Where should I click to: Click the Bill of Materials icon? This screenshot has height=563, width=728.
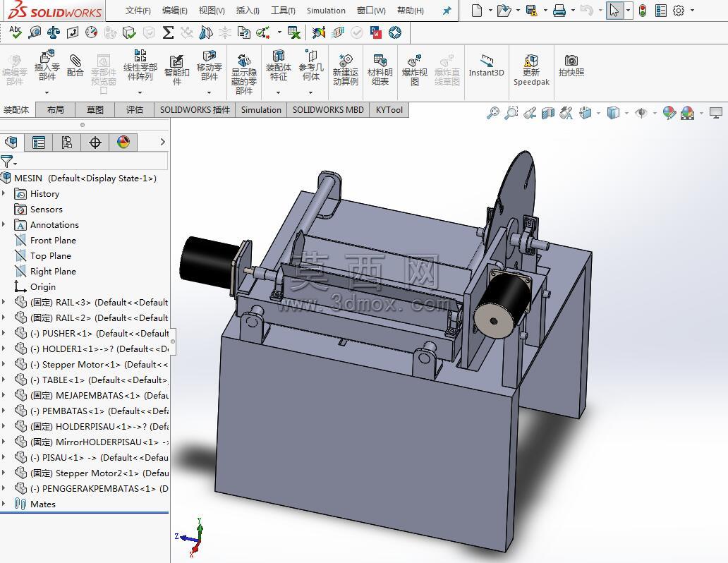pos(380,70)
